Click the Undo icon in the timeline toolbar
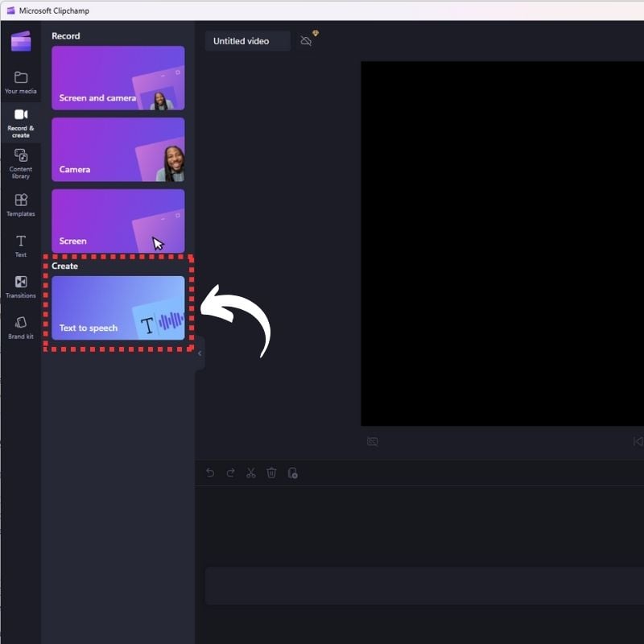This screenshot has height=644, width=644. (211, 473)
